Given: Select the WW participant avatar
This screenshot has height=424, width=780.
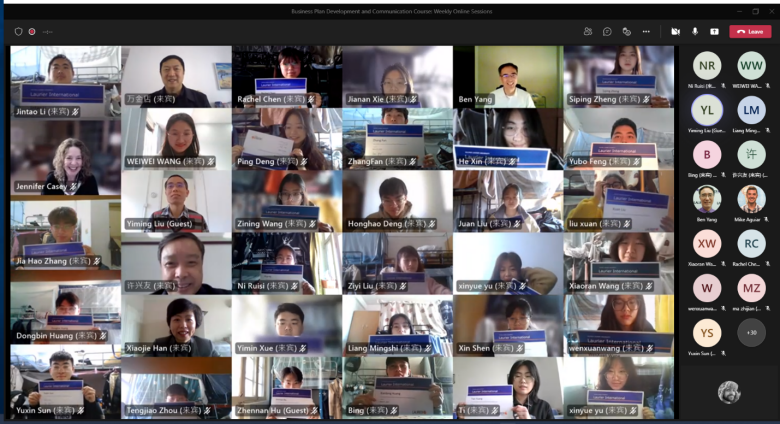Looking at the screenshot, I should [751, 66].
